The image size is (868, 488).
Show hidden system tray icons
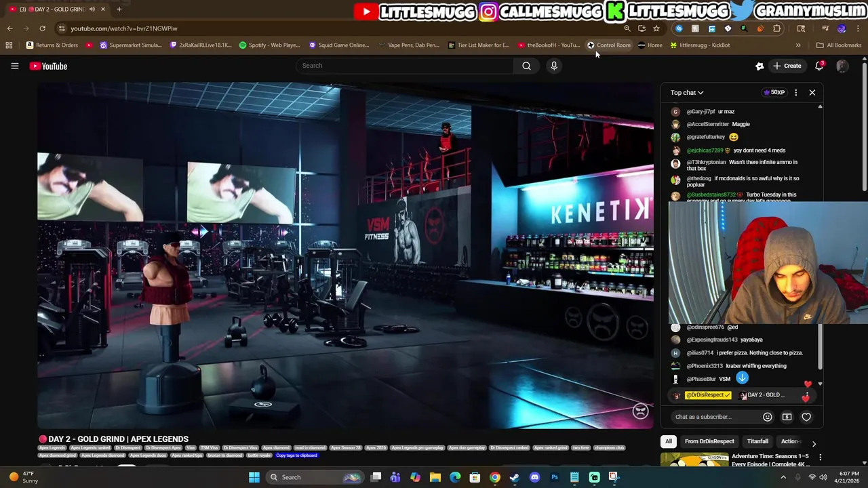point(783,477)
